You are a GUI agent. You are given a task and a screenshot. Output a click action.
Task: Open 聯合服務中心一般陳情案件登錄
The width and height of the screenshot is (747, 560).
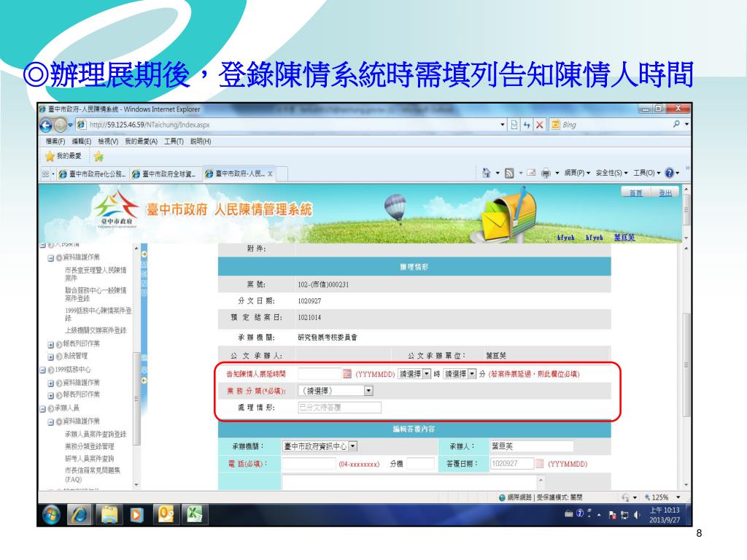point(96,294)
